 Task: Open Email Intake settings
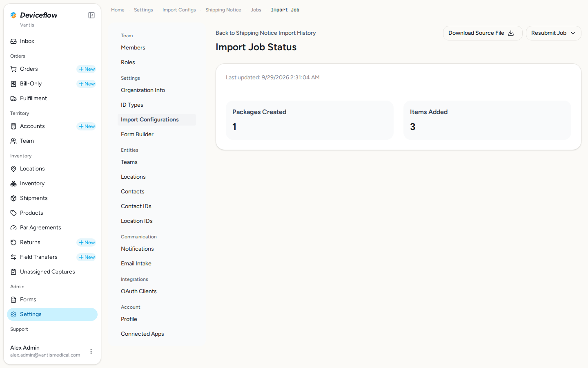(157, 264)
